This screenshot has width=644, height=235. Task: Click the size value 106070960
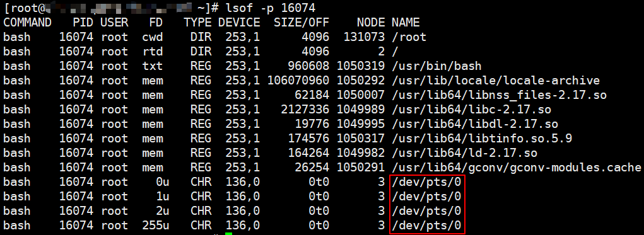tap(298, 81)
